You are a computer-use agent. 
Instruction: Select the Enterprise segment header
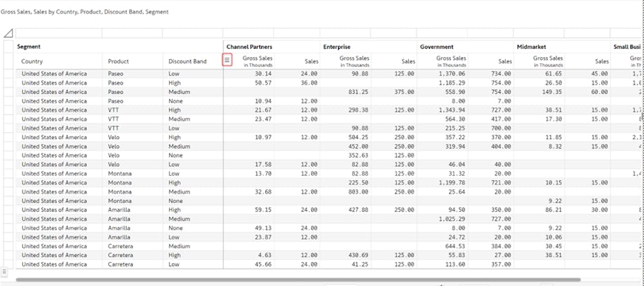click(x=337, y=47)
